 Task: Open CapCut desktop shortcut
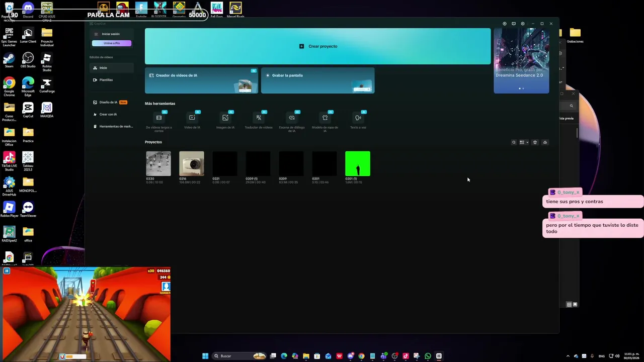[28, 110]
